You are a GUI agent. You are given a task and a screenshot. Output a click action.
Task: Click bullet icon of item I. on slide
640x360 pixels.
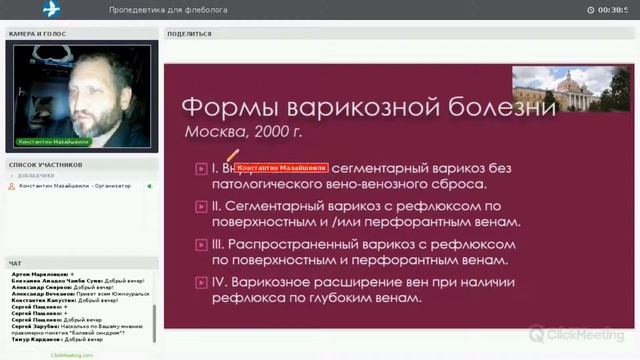pyautogui.click(x=201, y=169)
